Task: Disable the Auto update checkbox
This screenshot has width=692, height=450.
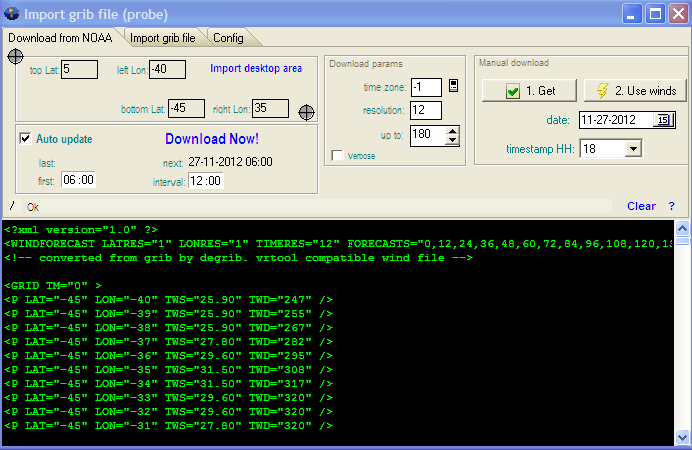Action: click(25, 139)
